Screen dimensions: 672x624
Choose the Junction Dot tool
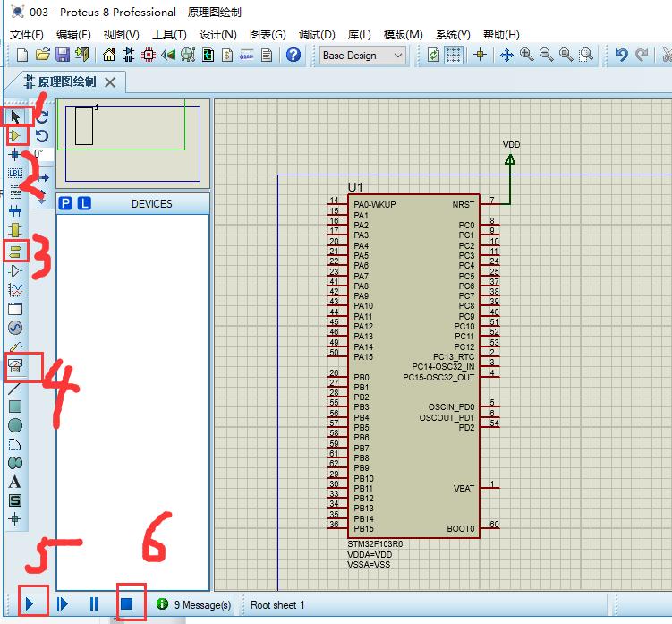[15, 154]
